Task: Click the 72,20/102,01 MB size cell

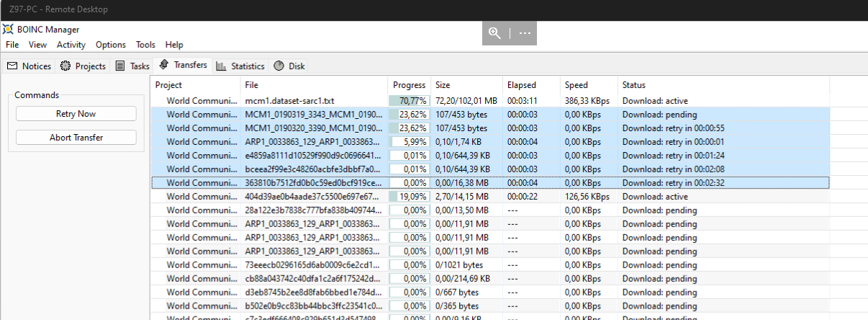Action: [466, 101]
